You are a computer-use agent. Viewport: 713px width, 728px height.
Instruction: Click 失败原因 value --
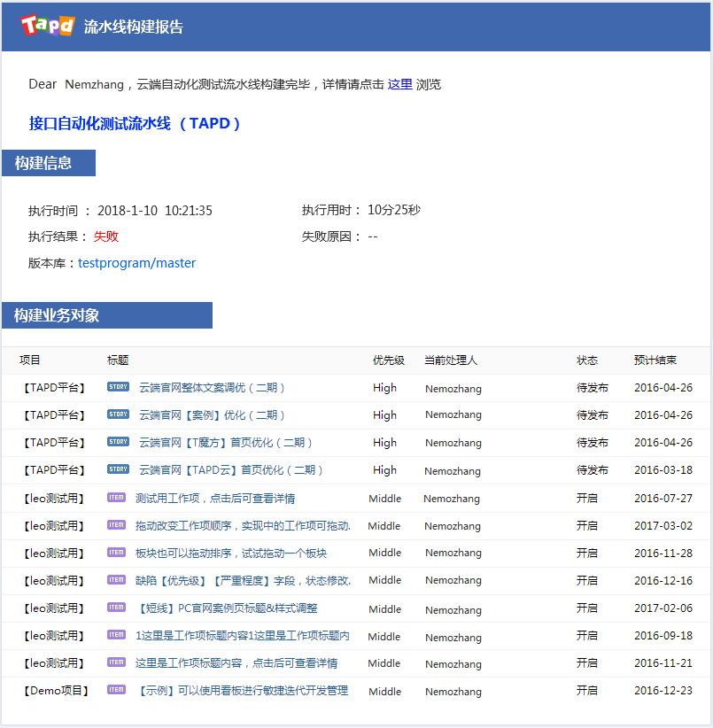[373, 236]
